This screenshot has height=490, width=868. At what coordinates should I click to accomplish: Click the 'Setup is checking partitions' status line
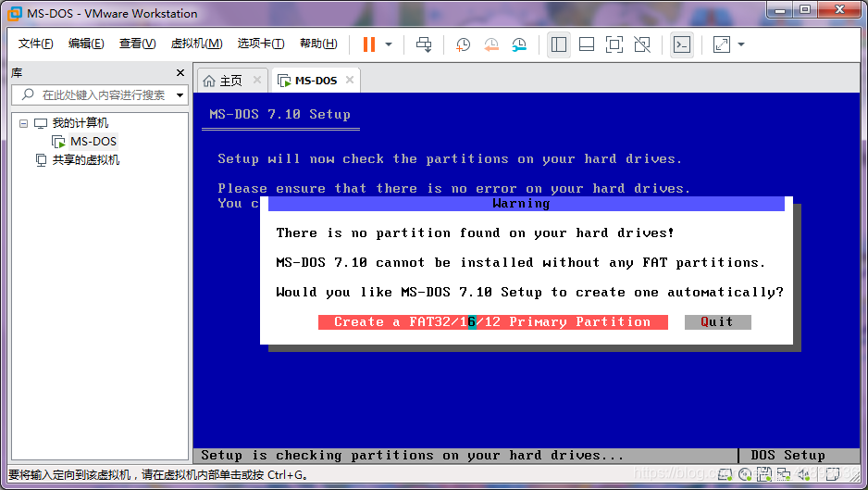pyautogui.click(x=413, y=455)
